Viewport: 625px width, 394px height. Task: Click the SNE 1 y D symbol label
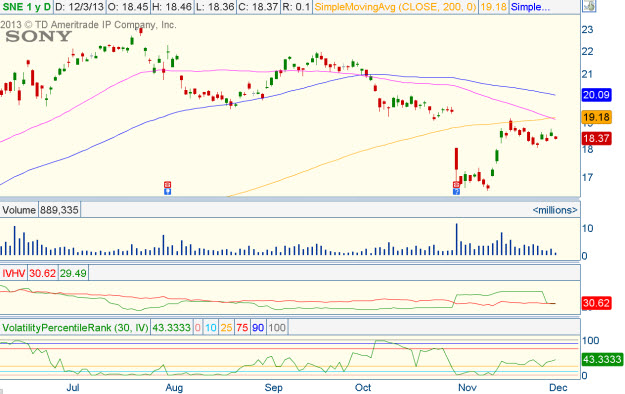27,7
